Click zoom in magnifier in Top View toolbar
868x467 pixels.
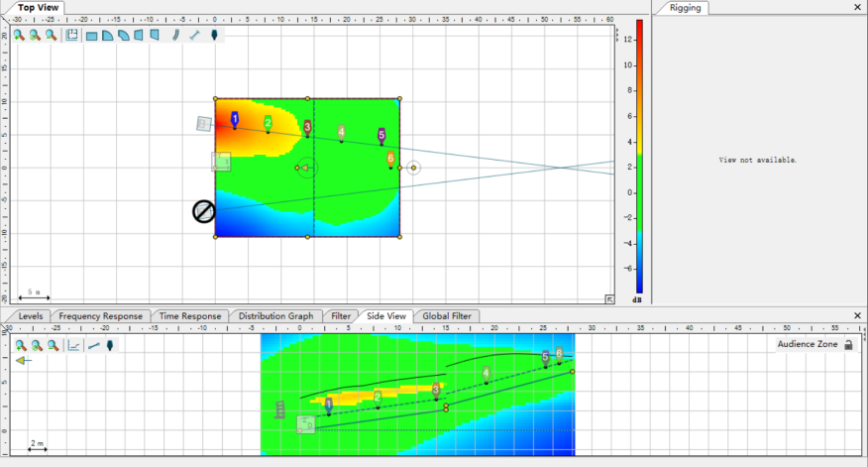coord(19,35)
